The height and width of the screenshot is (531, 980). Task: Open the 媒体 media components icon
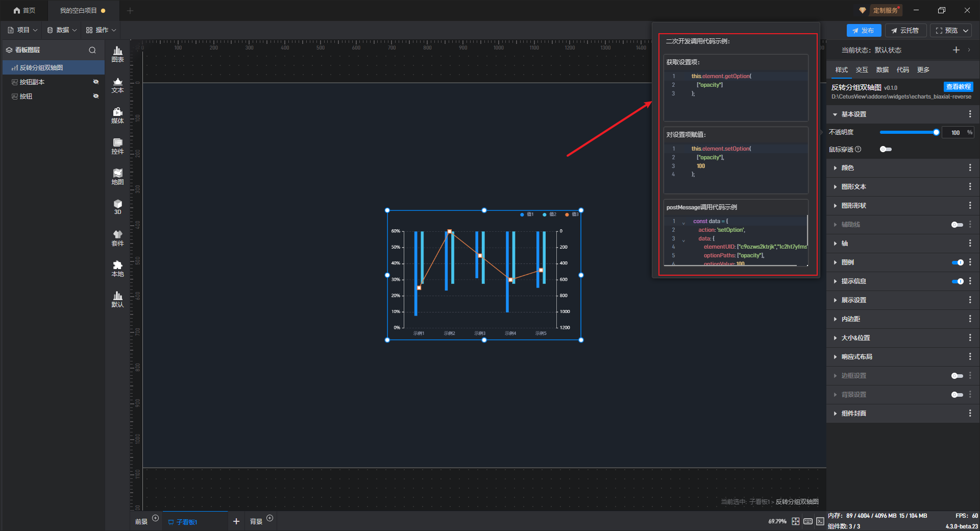tap(117, 115)
